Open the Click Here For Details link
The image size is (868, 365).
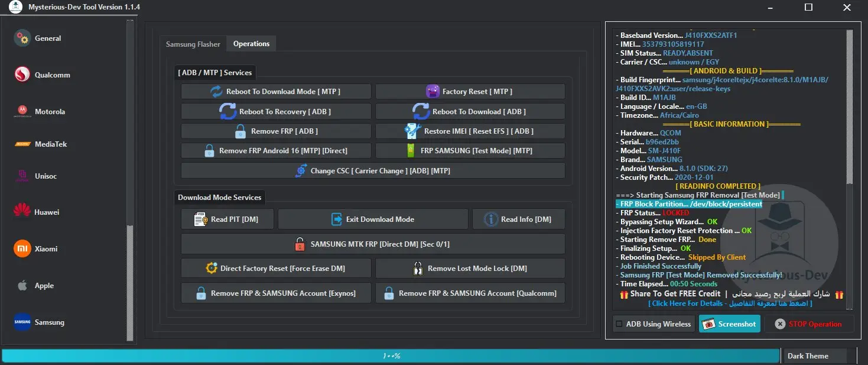pyautogui.click(x=730, y=303)
